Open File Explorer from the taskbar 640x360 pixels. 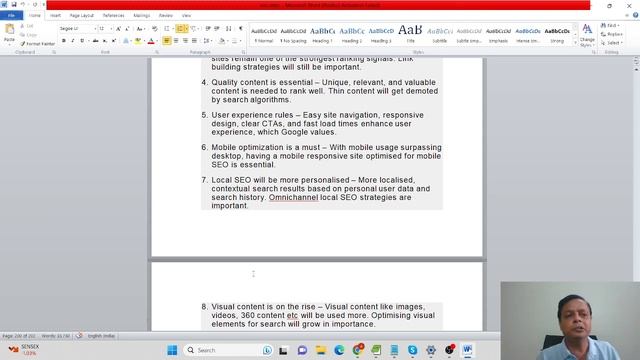tap(321, 350)
